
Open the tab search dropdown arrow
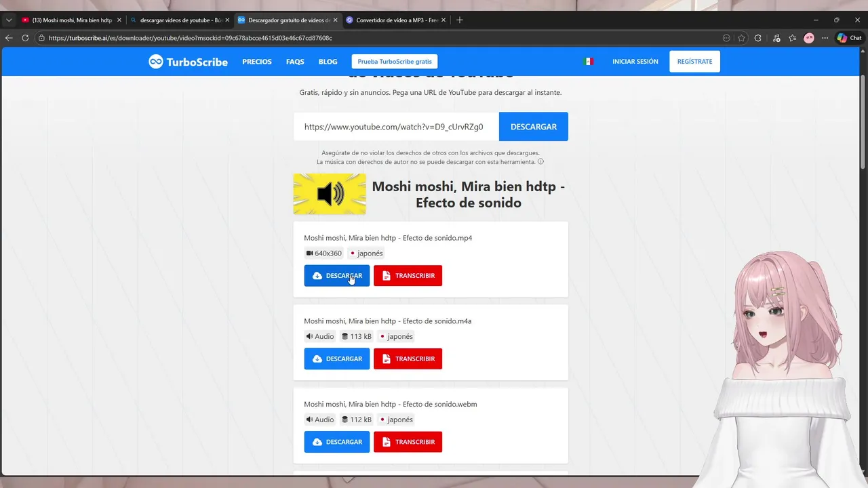point(9,20)
